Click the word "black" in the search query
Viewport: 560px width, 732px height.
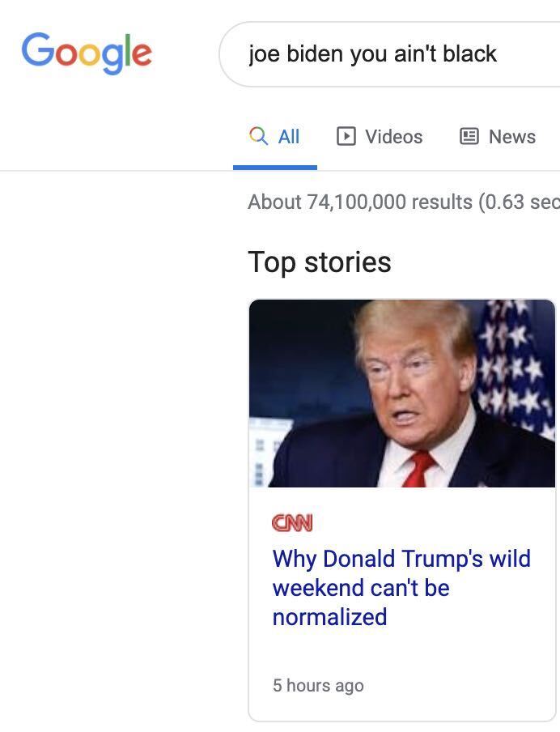tap(469, 54)
